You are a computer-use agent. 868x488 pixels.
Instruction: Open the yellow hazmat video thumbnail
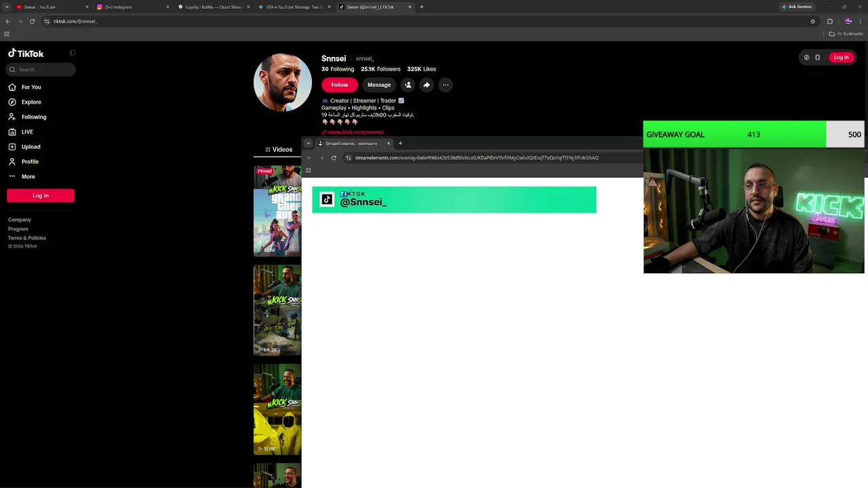click(277, 409)
